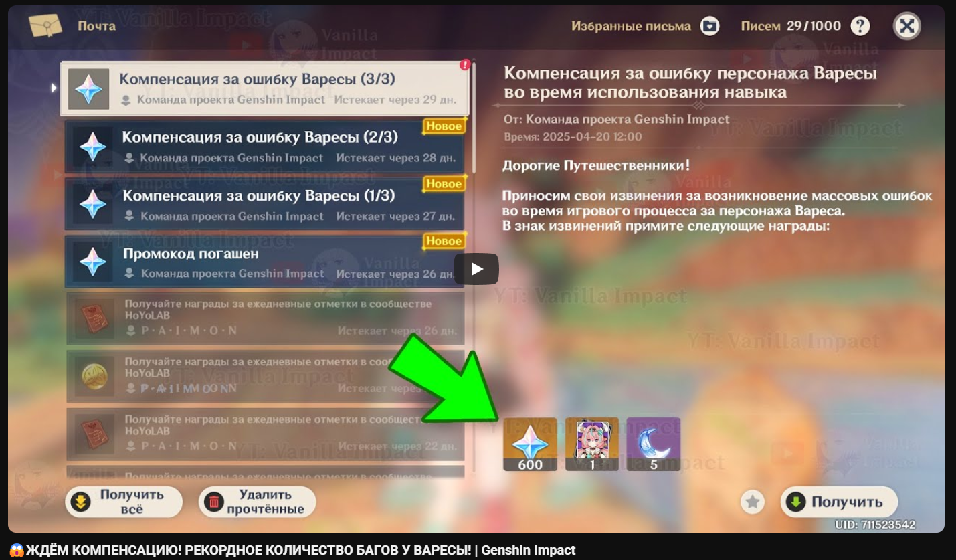Open mail Компенсация за ошибку Вaресы (2/3)

tap(264, 147)
